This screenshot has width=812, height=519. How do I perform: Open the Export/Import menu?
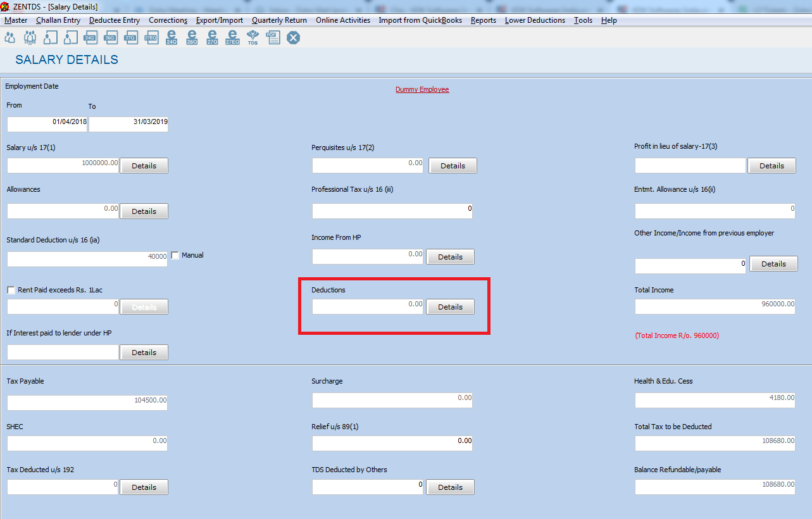(220, 20)
